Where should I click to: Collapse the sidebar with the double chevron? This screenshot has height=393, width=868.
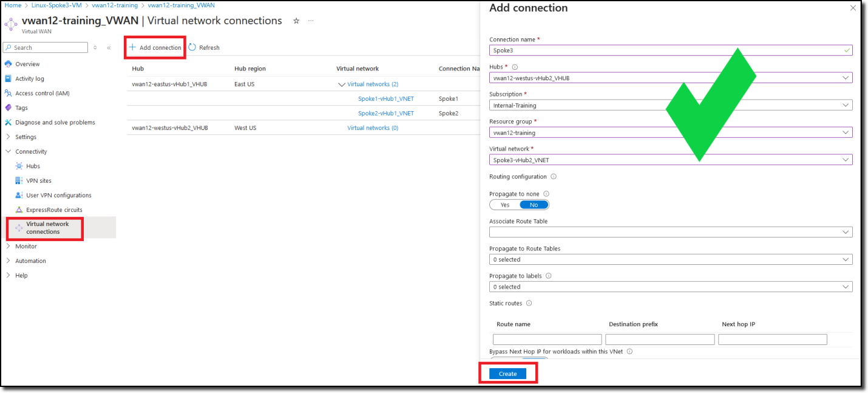pyautogui.click(x=109, y=47)
